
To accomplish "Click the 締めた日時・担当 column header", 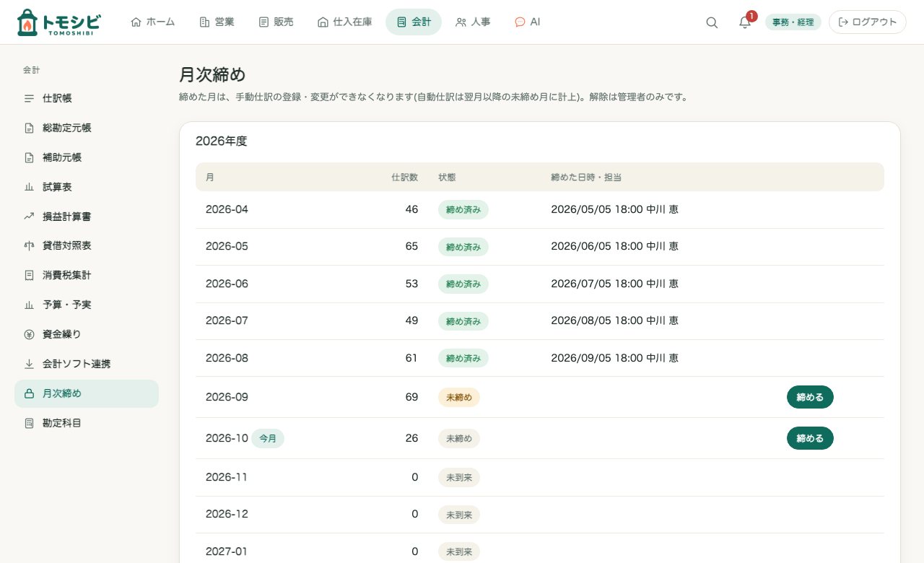I will [x=586, y=177].
